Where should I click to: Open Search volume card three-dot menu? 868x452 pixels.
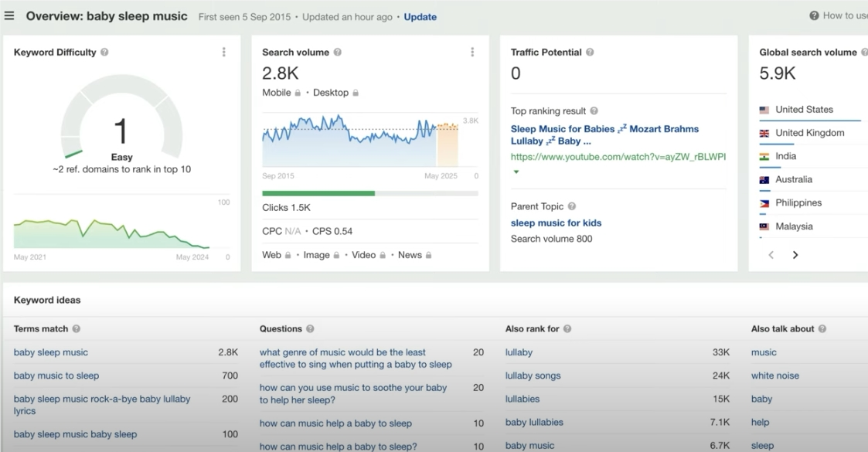(x=472, y=53)
